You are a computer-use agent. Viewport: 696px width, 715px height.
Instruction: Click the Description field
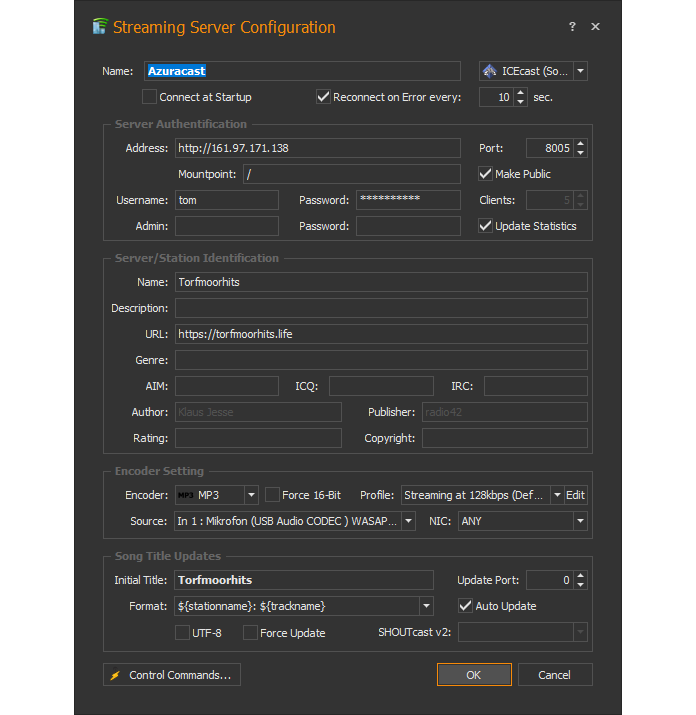pyautogui.click(x=381, y=308)
